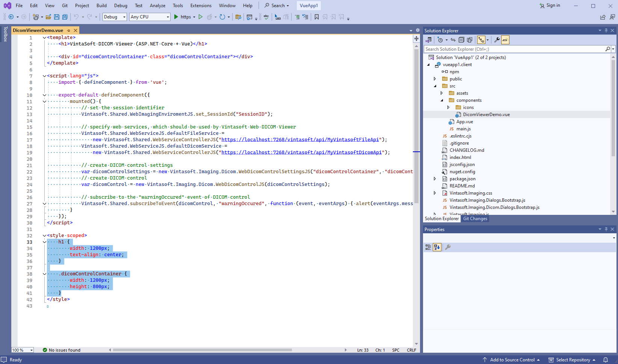Click in the Search Solution Explorer field
Viewport: 618px width, 364px height.
[x=515, y=49]
